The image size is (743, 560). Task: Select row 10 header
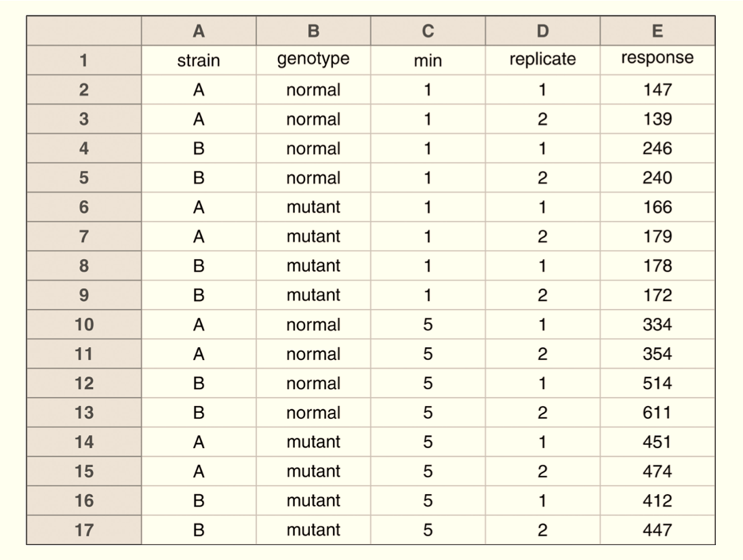(x=84, y=325)
